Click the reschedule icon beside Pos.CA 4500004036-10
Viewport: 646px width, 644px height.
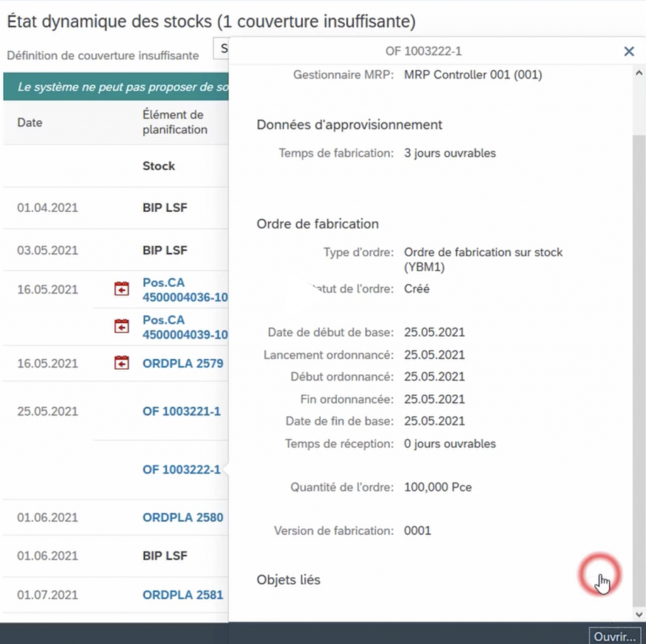click(121, 290)
